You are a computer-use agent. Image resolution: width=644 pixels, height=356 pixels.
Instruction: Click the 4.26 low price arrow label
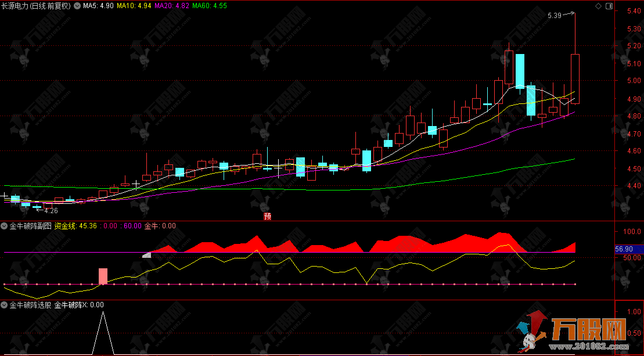pyautogui.click(x=50, y=211)
